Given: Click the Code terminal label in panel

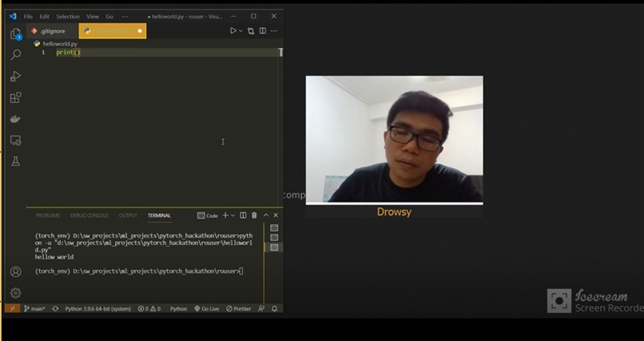Looking at the screenshot, I should click(x=208, y=216).
